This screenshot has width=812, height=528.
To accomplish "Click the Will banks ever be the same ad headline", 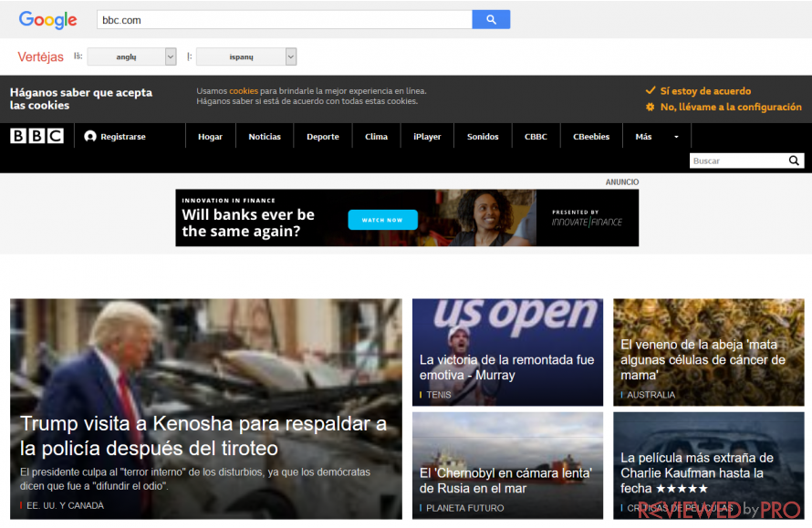I will pyautogui.click(x=248, y=223).
